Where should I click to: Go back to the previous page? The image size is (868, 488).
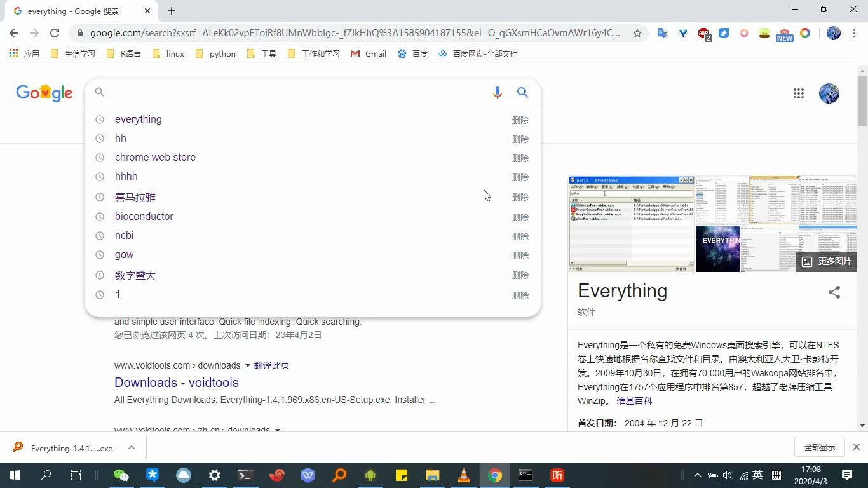[x=14, y=33]
